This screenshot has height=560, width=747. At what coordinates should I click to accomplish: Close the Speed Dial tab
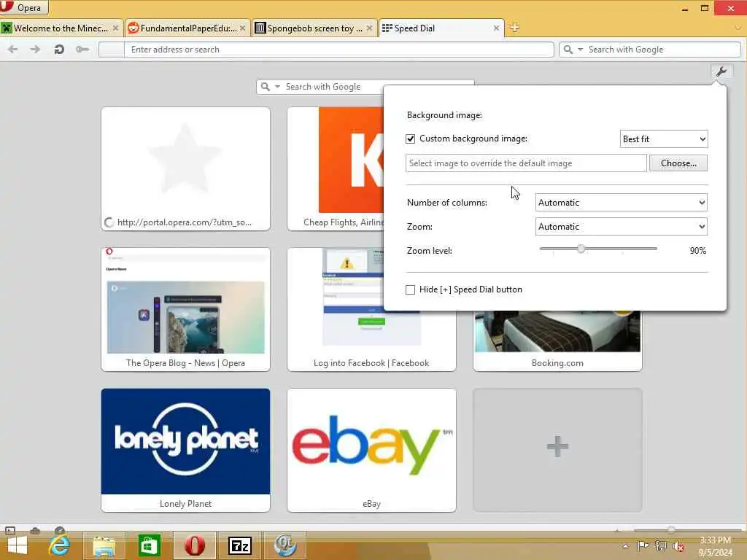[x=496, y=28]
